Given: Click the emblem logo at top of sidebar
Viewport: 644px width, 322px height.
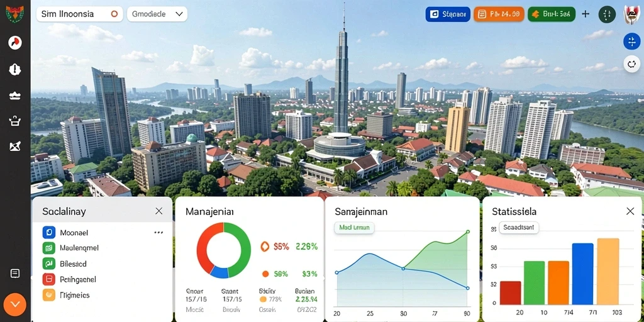Looking at the screenshot, I should click(x=15, y=14).
